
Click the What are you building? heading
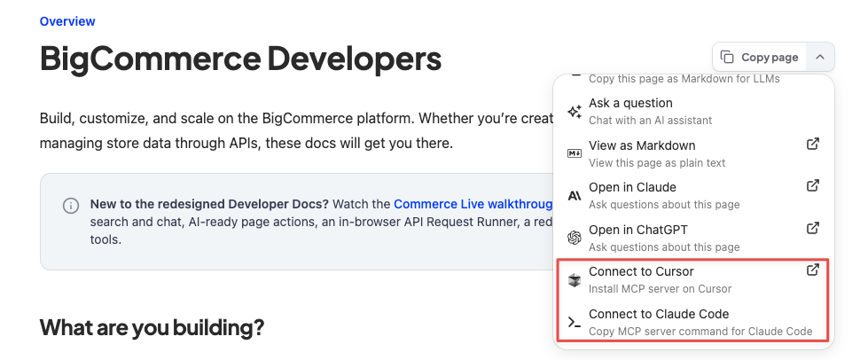152,327
